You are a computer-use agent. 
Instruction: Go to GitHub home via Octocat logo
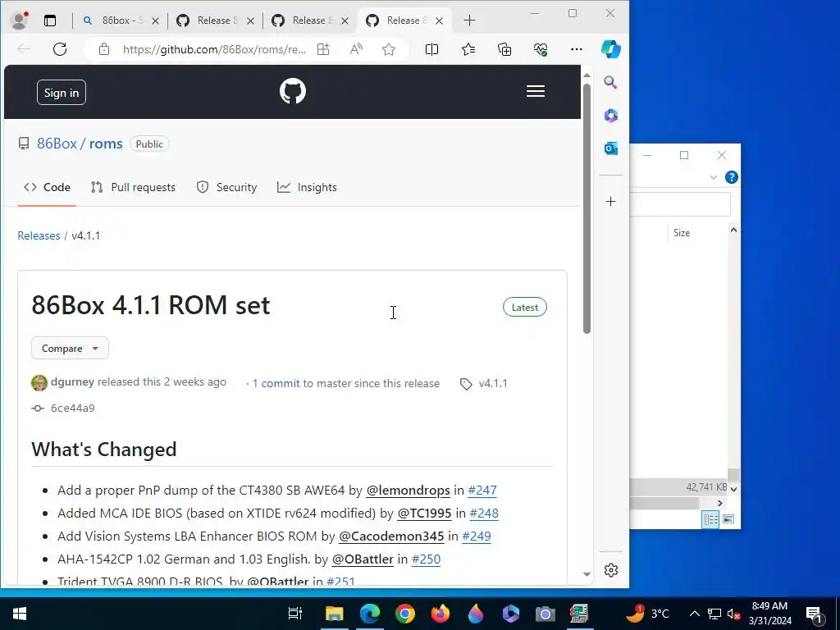click(x=293, y=91)
